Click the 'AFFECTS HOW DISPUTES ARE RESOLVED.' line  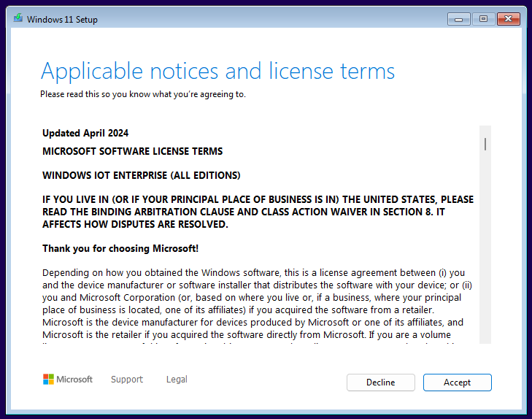coord(135,224)
